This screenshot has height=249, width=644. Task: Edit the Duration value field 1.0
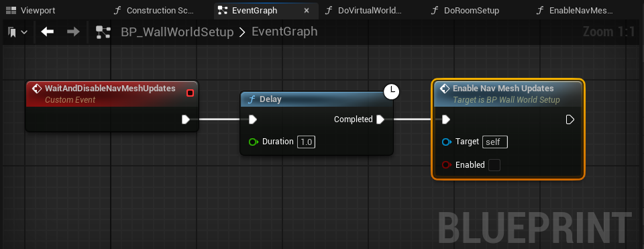coord(306,142)
